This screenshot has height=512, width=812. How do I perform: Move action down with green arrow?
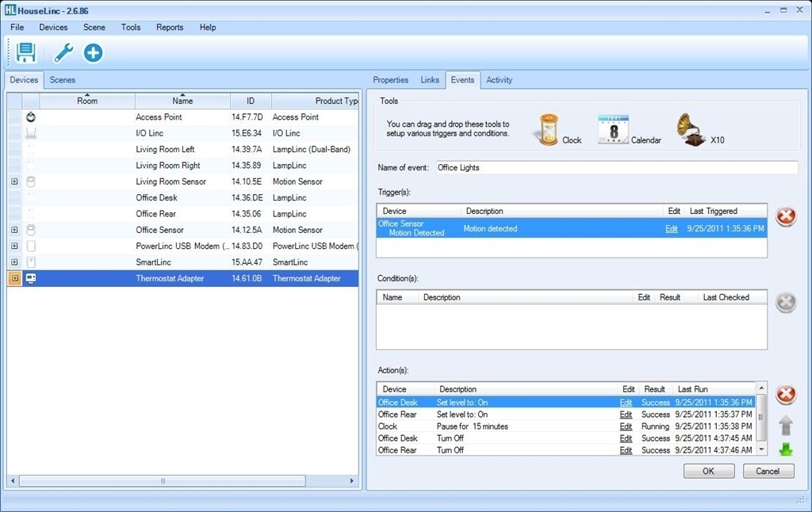point(786,449)
